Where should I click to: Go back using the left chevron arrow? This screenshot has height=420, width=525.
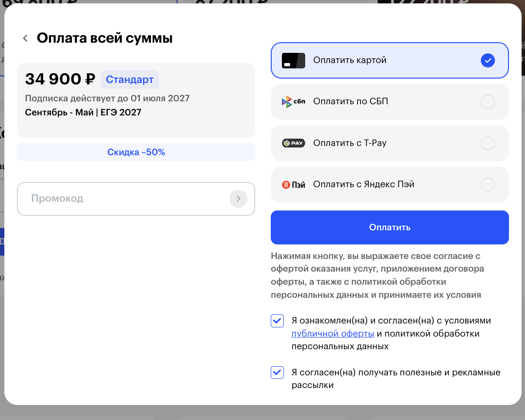tap(25, 38)
